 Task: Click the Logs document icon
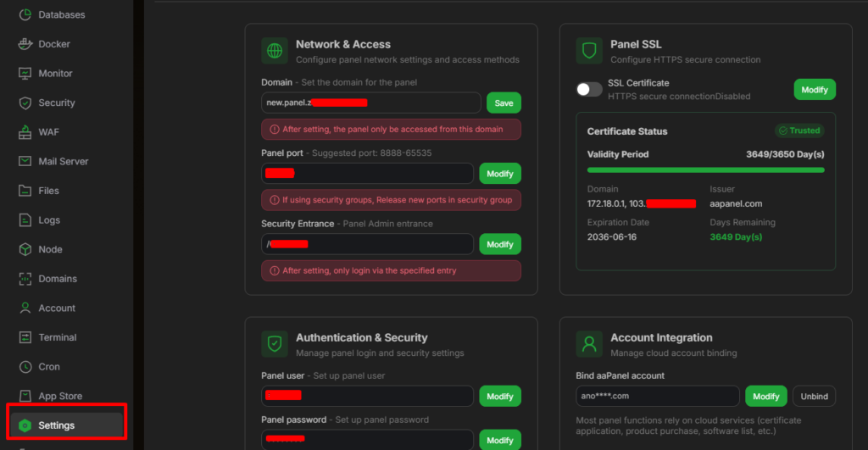(x=25, y=219)
